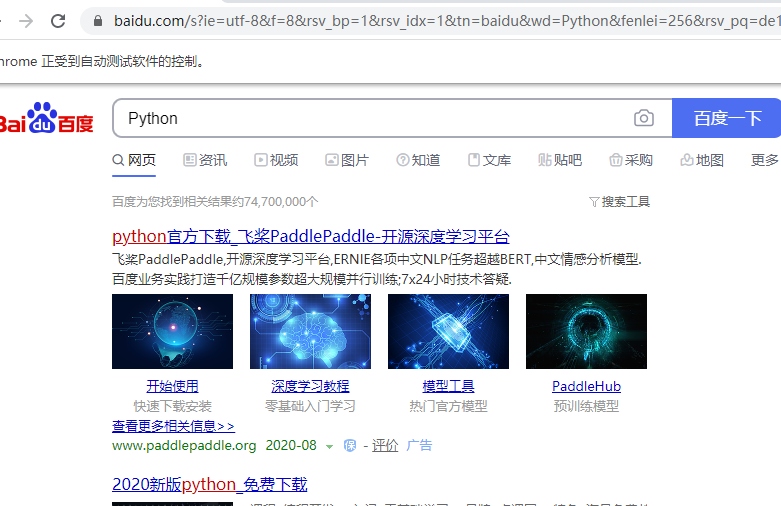
Task: Open the PaddleHub link
Action: point(586,386)
